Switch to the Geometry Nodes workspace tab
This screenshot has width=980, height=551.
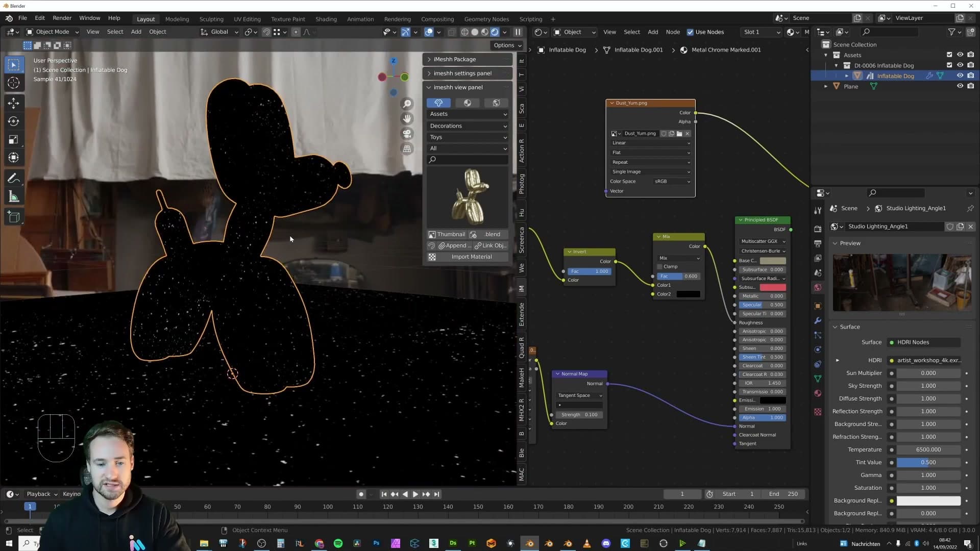click(486, 19)
